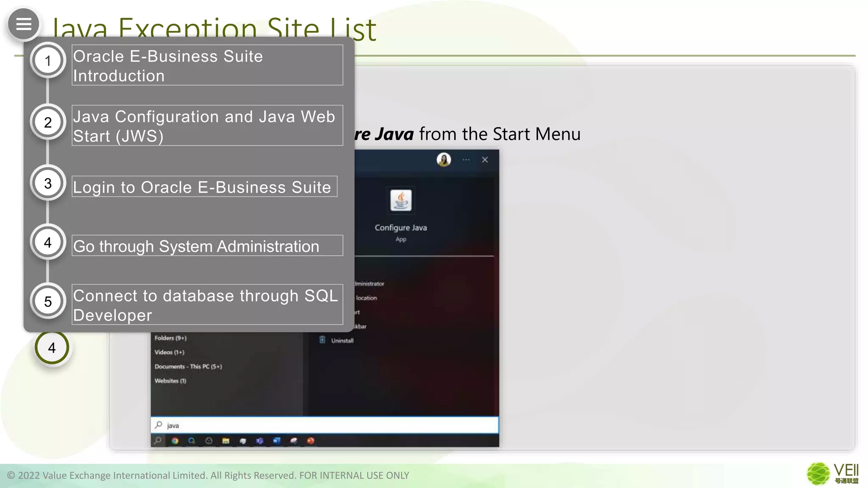
Task: Click the search box containing java
Action: 325,425
